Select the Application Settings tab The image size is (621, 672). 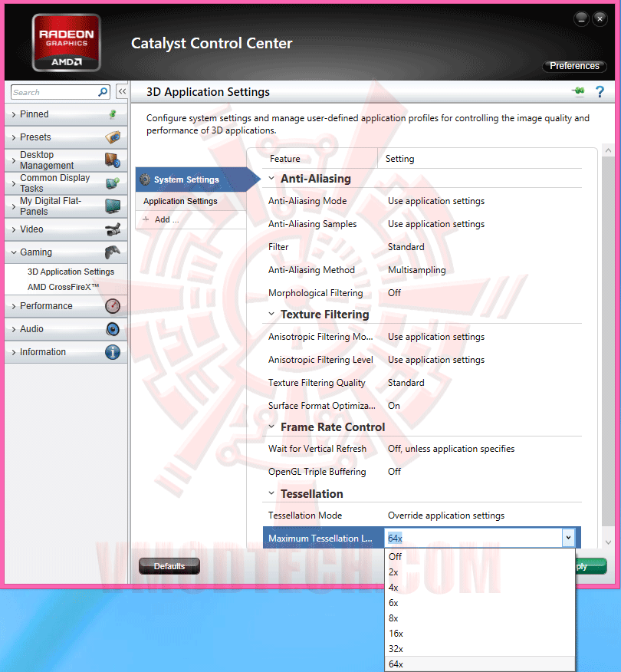[x=191, y=201]
